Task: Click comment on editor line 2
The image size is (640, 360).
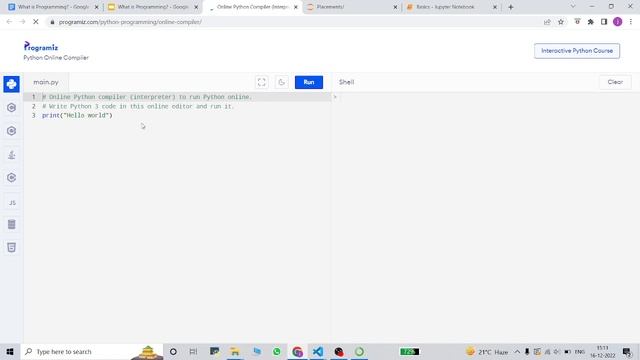Action: click(138, 106)
